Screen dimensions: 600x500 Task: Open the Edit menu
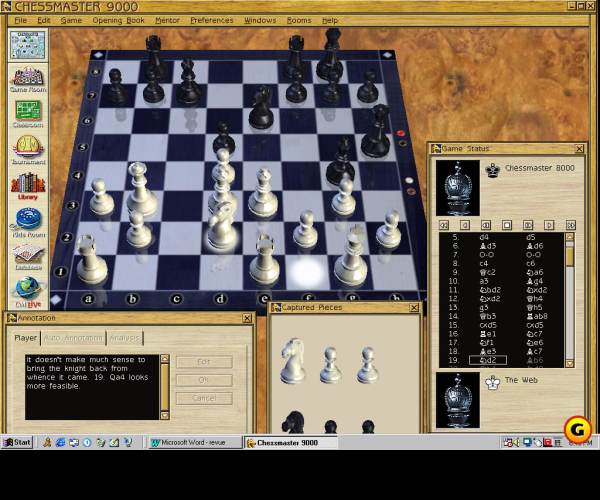[44, 20]
